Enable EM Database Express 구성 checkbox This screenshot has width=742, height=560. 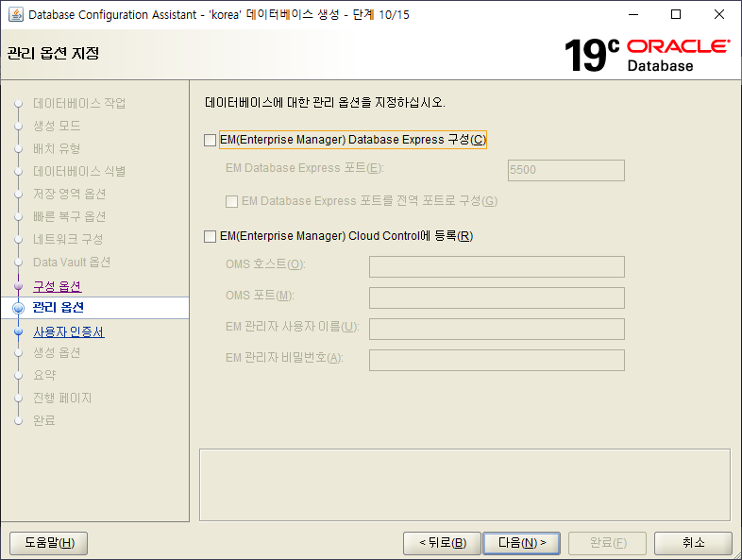pyautogui.click(x=211, y=140)
